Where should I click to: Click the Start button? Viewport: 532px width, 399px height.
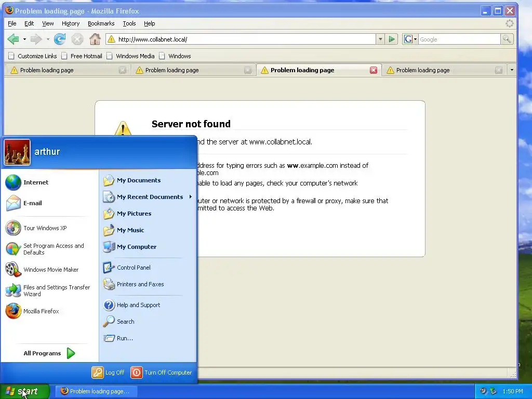(24, 391)
